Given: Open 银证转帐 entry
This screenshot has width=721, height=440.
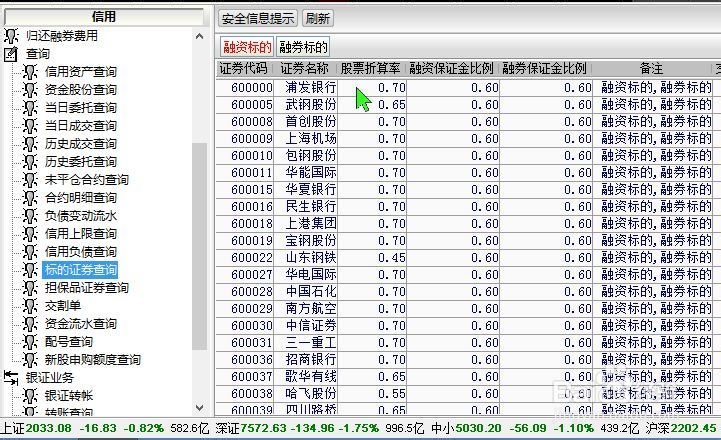Looking at the screenshot, I should coord(69,395).
